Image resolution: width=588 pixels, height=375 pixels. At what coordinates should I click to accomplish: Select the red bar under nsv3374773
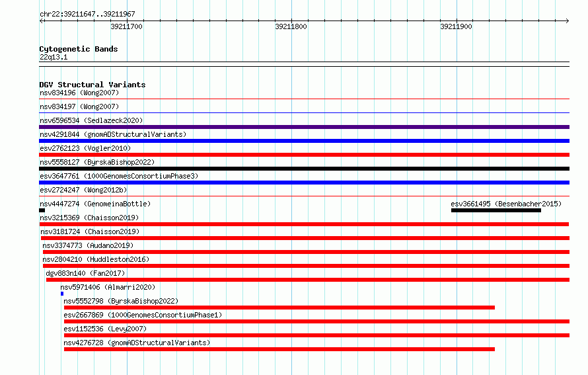click(x=306, y=252)
